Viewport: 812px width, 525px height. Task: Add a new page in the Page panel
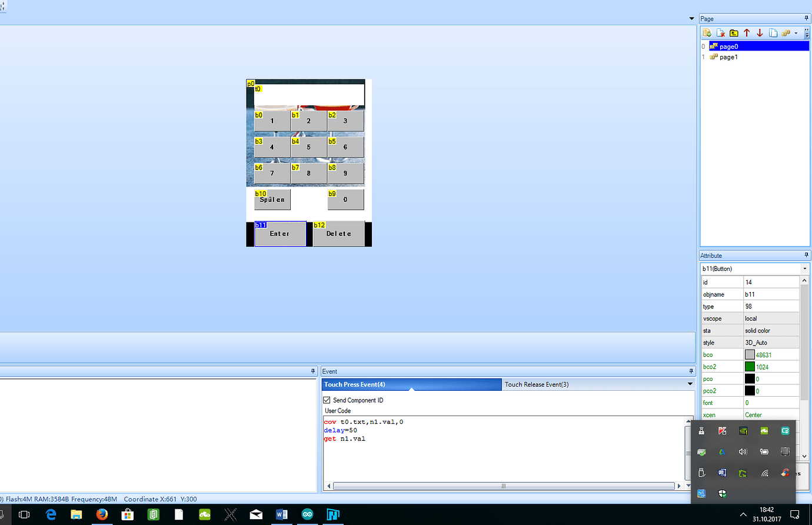point(707,32)
